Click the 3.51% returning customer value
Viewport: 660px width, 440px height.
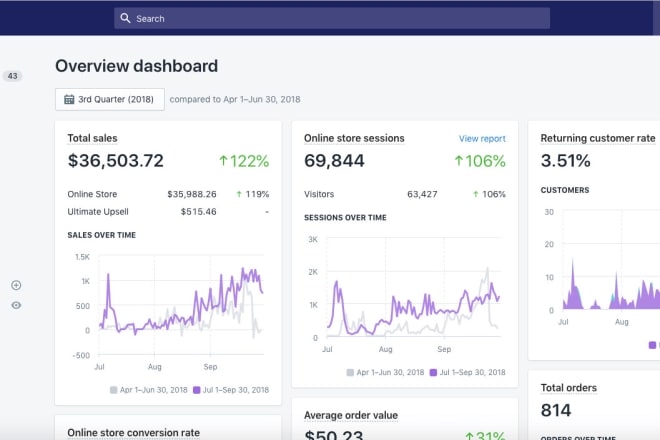click(x=565, y=161)
